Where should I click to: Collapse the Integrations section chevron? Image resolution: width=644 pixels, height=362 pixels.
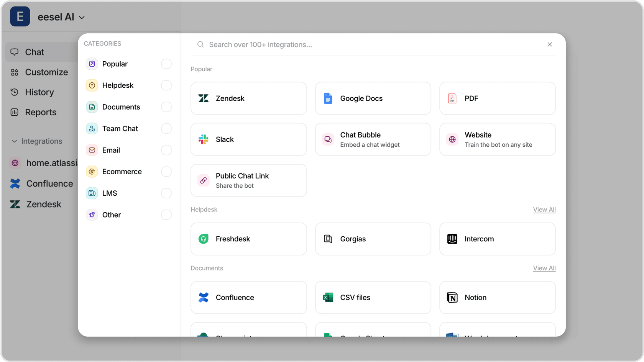(14, 141)
